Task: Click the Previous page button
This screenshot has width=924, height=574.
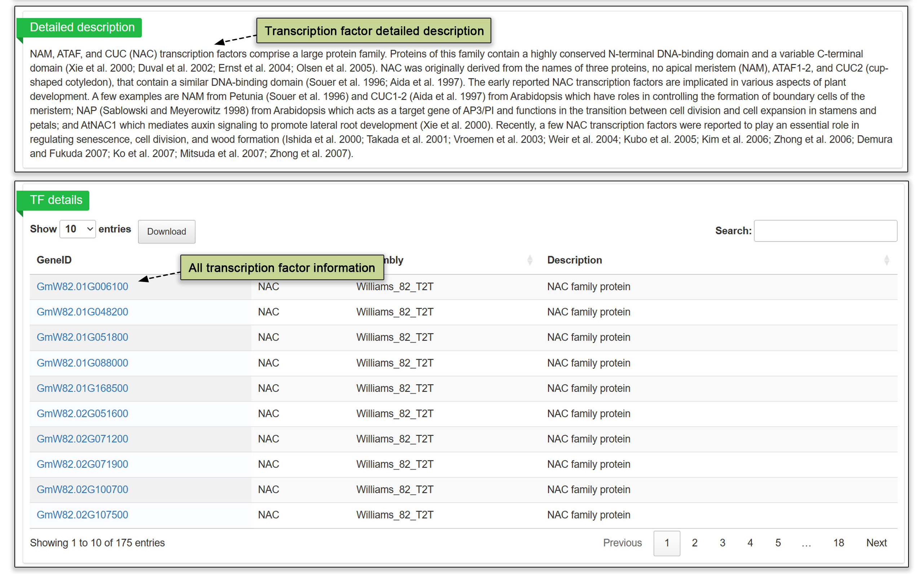Action: [x=622, y=543]
